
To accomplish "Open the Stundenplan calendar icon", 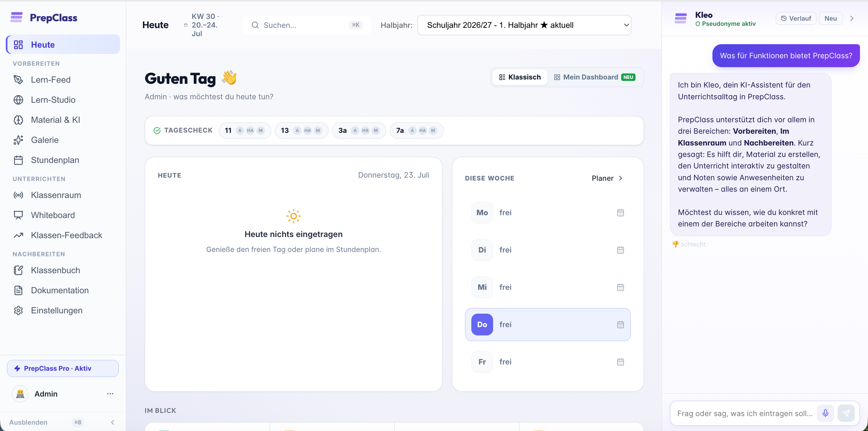I will (x=18, y=160).
